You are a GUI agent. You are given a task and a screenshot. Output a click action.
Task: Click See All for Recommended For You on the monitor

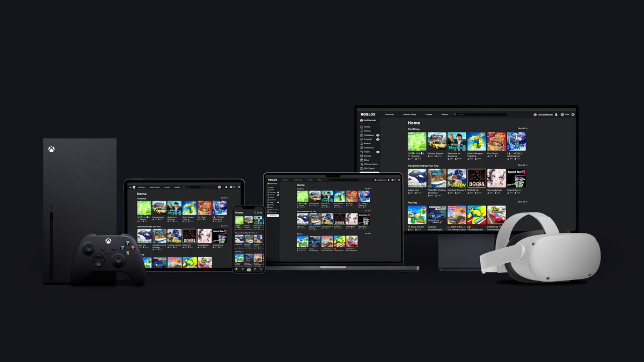point(523,165)
